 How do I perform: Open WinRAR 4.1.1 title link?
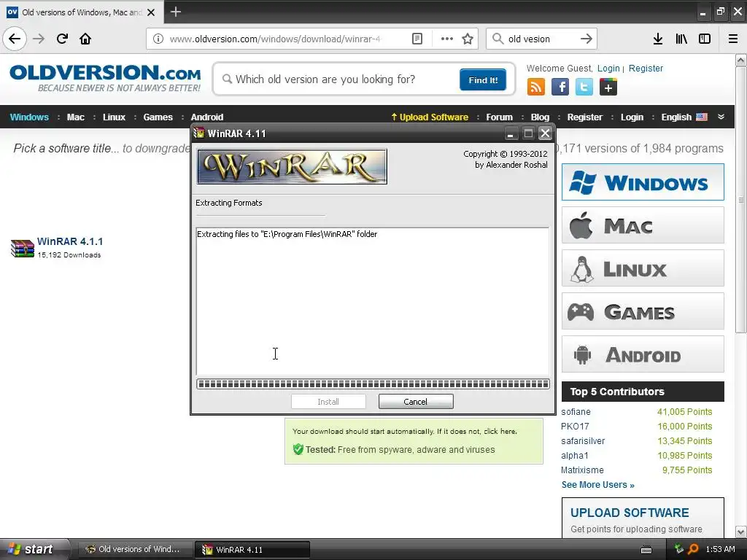click(70, 241)
